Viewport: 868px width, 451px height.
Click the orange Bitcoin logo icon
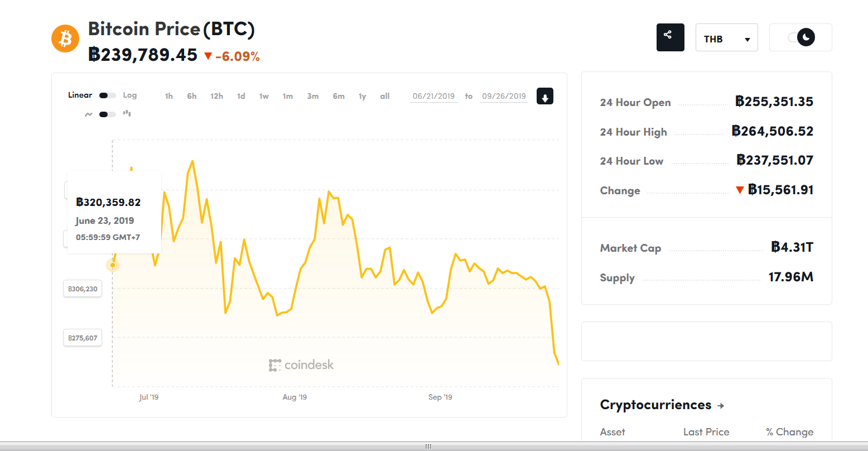coord(66,39)
